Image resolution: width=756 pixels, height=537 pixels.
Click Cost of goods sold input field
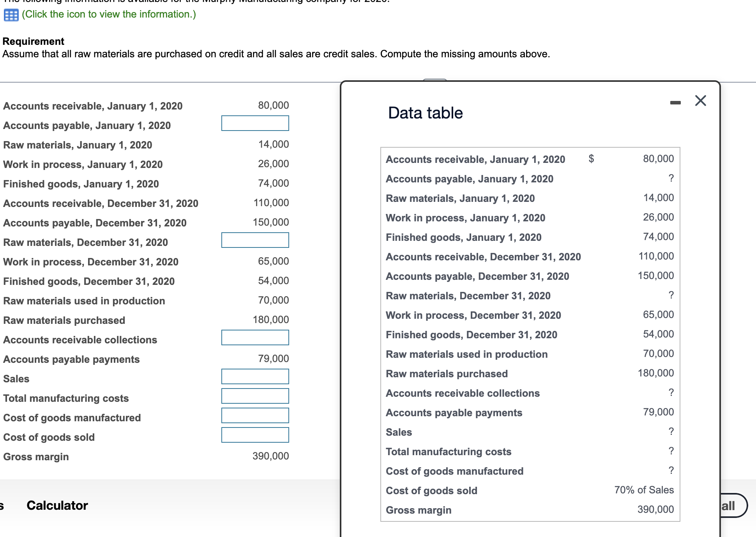coord(255,435)
